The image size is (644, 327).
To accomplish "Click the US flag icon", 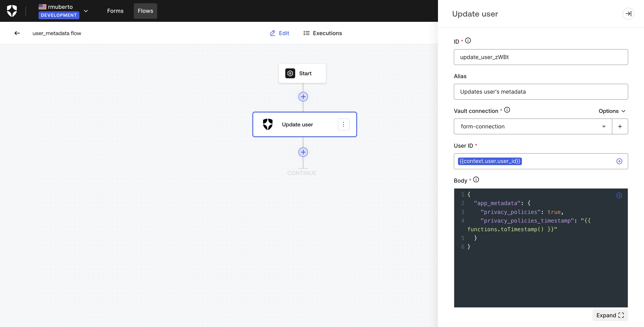I will (43, 7).
